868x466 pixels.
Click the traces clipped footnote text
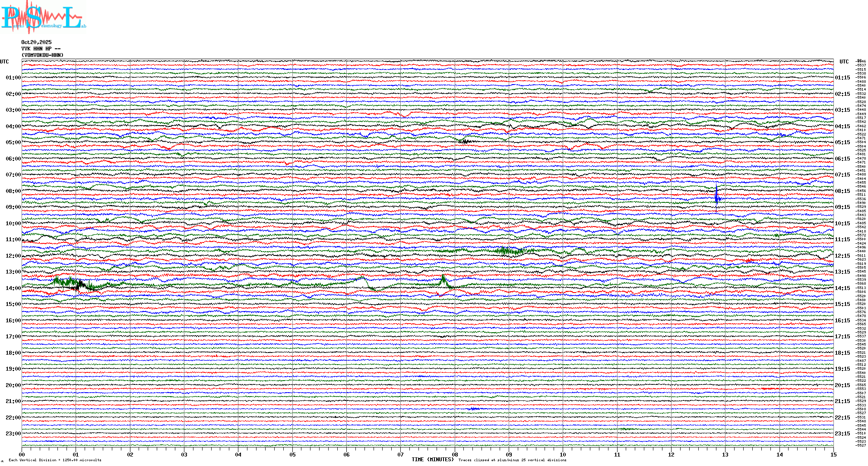coord(512,460)
